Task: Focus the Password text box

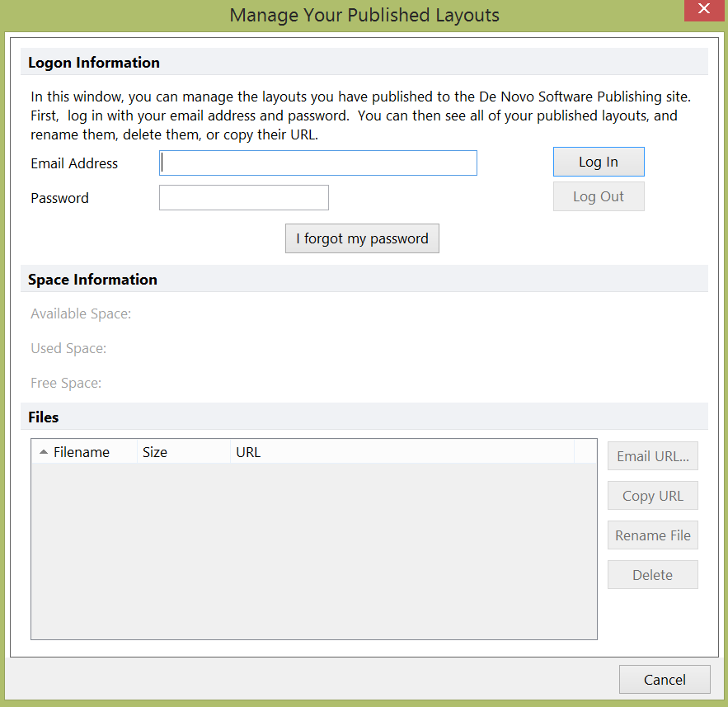Action: (x=243, y=198)
